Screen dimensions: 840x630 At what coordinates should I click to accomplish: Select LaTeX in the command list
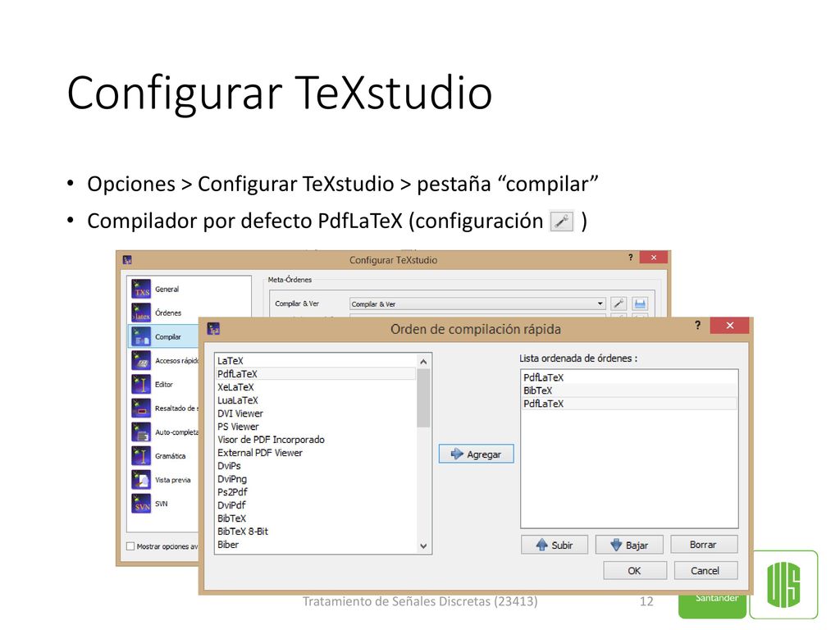316,361
